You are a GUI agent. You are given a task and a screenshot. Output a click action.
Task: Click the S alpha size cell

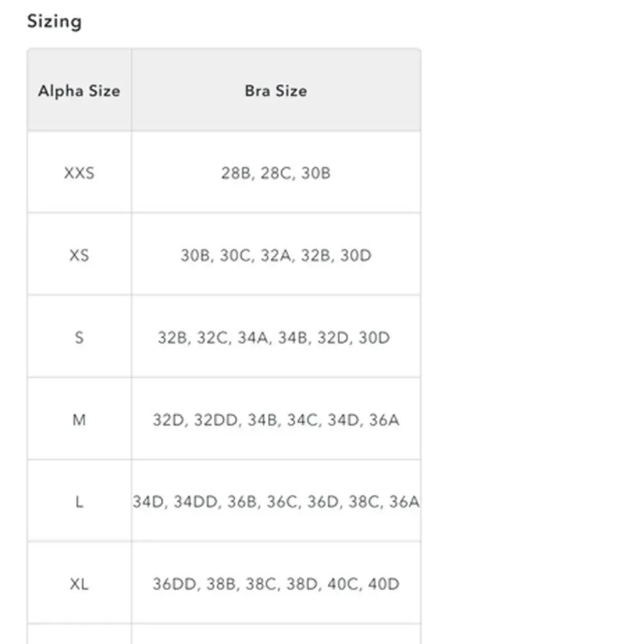(79, 337)
